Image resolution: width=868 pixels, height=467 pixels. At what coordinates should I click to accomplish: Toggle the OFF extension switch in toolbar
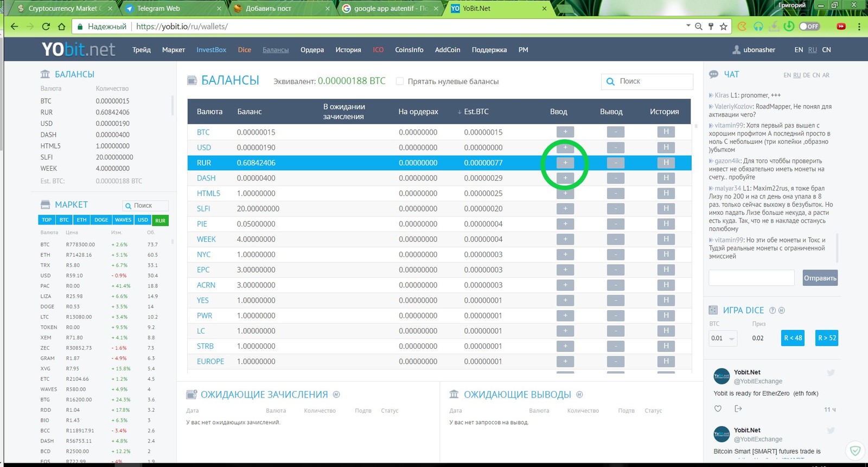click(x=809, y=26)
